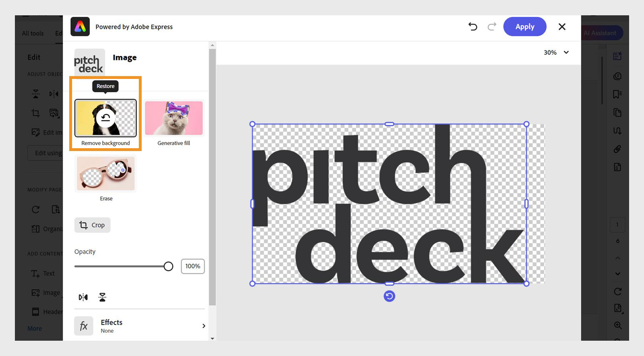The image size is (644, 356).
Task: Adjust the Opacity slider handle
Action: pos(168,266)
